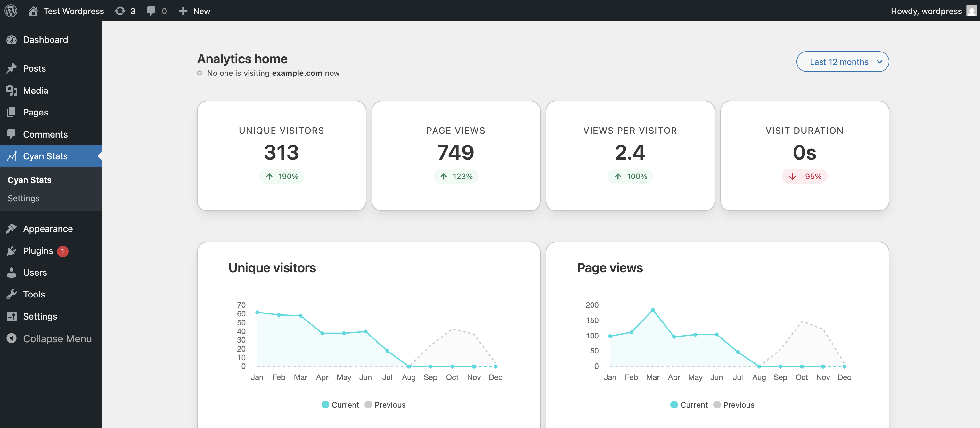Toggle Previous series on Unique visitors chart
Image resolution: width=980 pixels, height=428 pixels.
385,404
